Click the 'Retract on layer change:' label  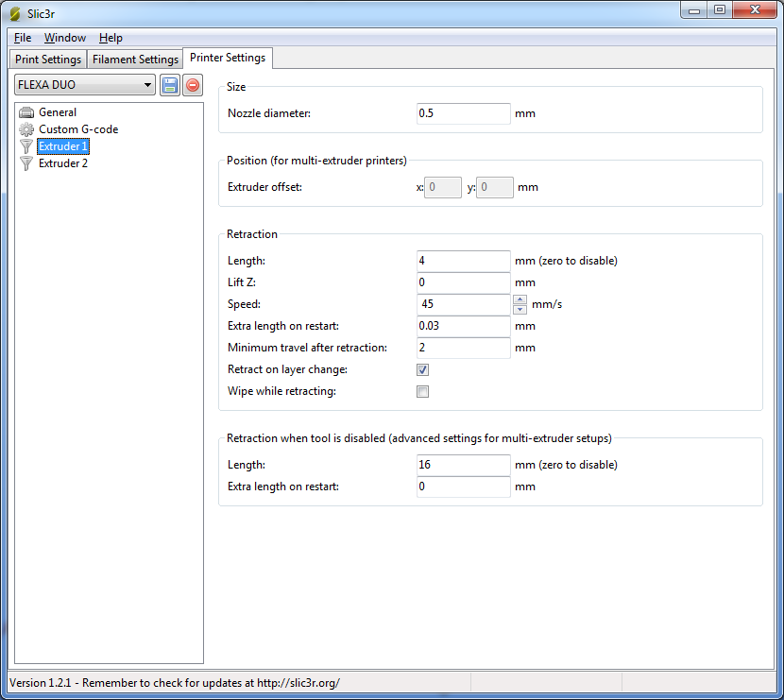tap(287, 369)
